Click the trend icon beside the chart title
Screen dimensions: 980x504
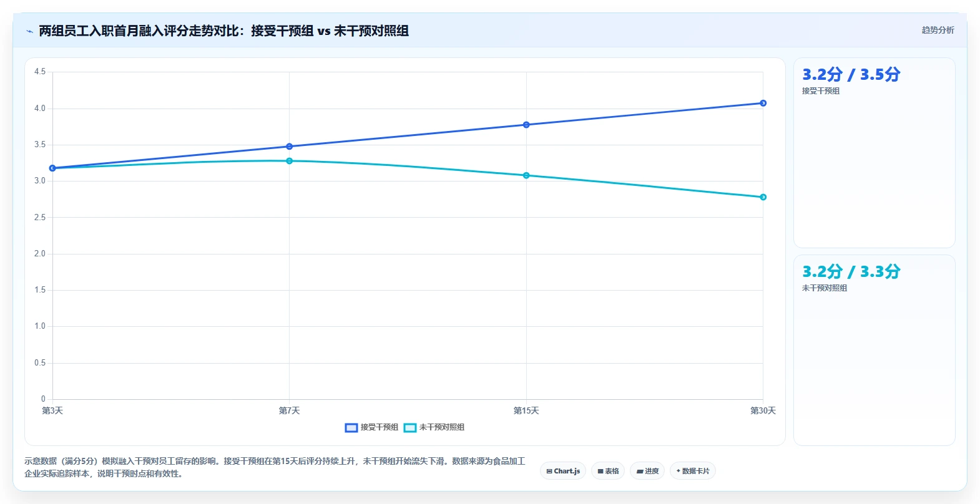tap(29, 31)
